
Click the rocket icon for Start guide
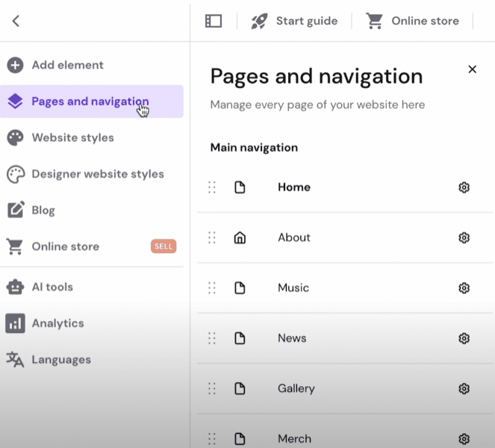coord(260,21)
